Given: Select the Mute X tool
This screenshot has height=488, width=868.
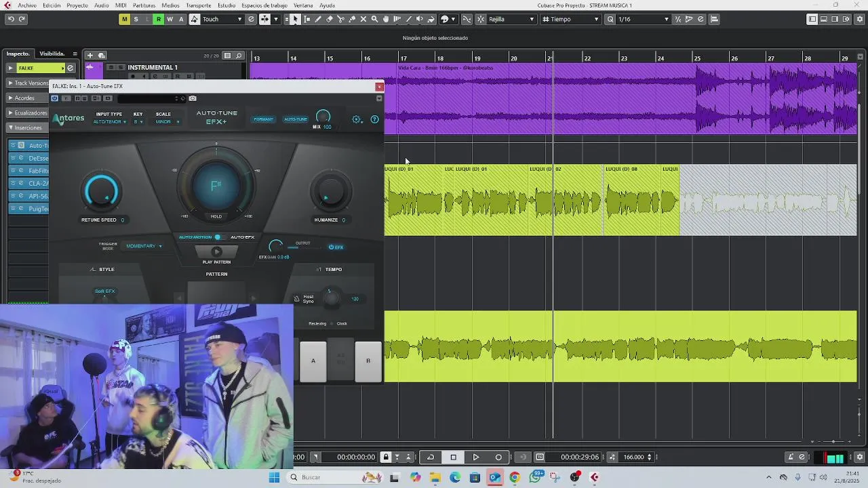Looking at the screenshot, I should click(363, 19).
